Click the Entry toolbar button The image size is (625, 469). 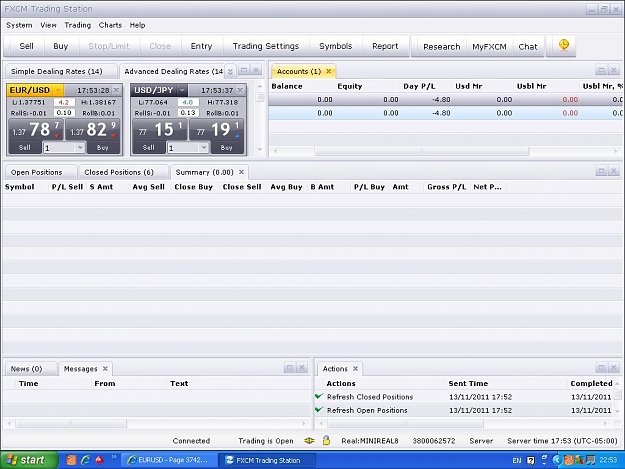[x=201, y=46]
